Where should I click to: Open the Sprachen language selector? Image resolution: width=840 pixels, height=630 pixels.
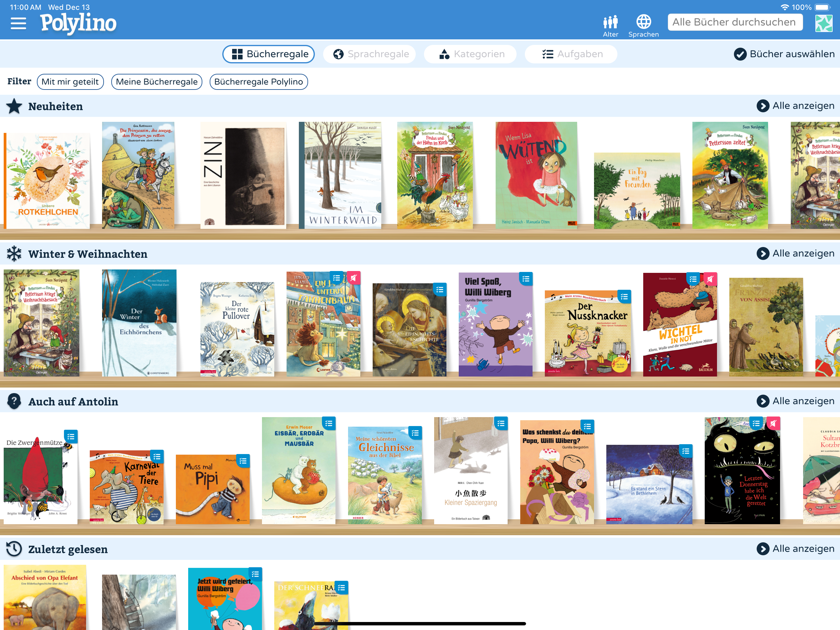[x=643, y=26]
